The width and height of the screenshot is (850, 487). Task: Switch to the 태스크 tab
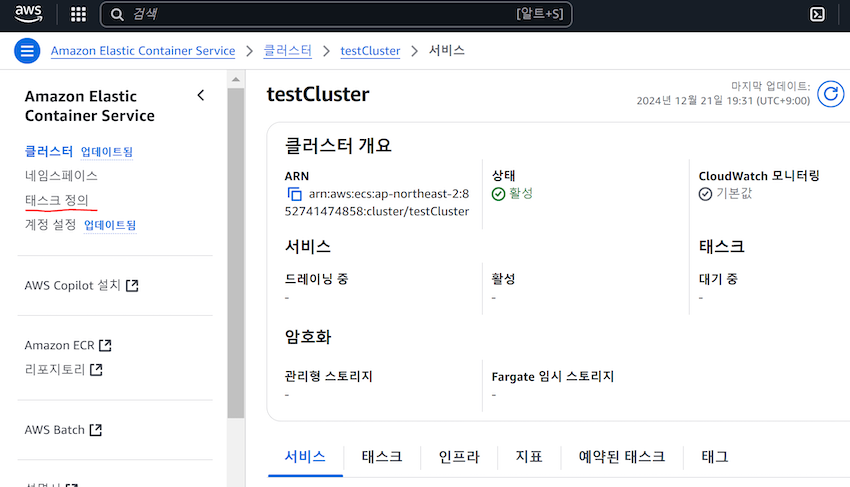pyautogui.click(x=382, y=457)
